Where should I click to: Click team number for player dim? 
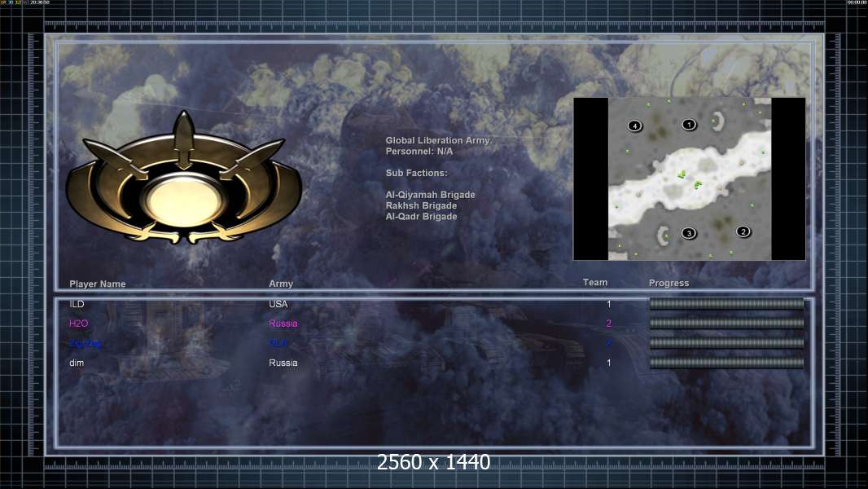(608, 363)
